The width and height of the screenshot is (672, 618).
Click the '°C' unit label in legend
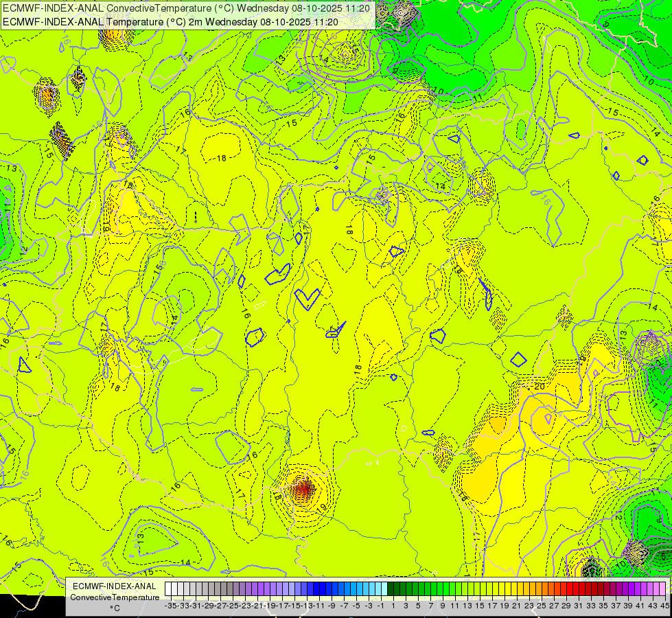[x=115, y=608]
